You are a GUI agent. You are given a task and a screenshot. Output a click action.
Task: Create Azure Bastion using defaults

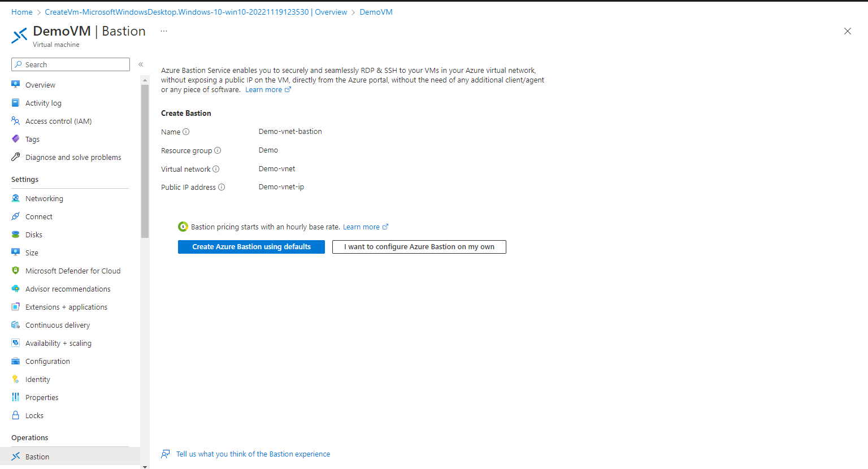coord(251,247)
